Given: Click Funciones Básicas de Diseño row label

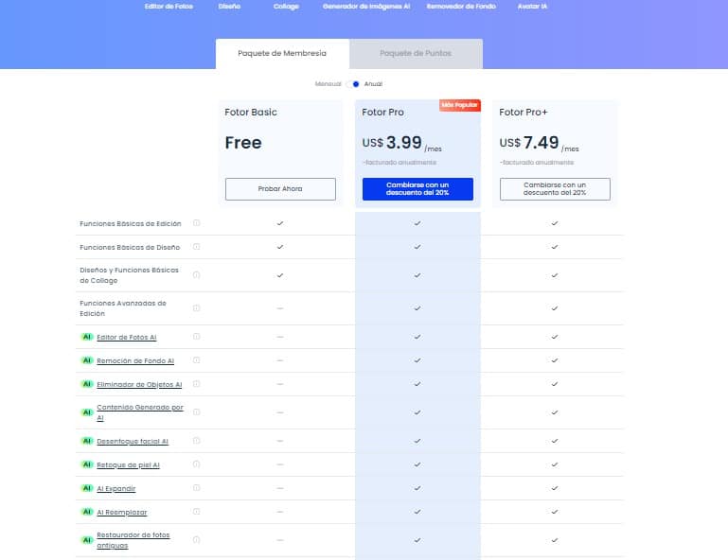Looking at the screenshot, I should [x=130, y=247].
